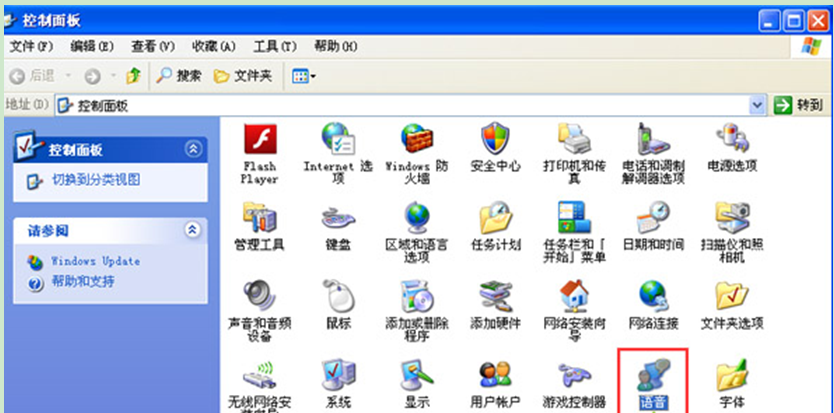This screenshot has height=413, width=834.
Task: Open the 网络连接 network connections icon
Action: [x=652, y=296]
